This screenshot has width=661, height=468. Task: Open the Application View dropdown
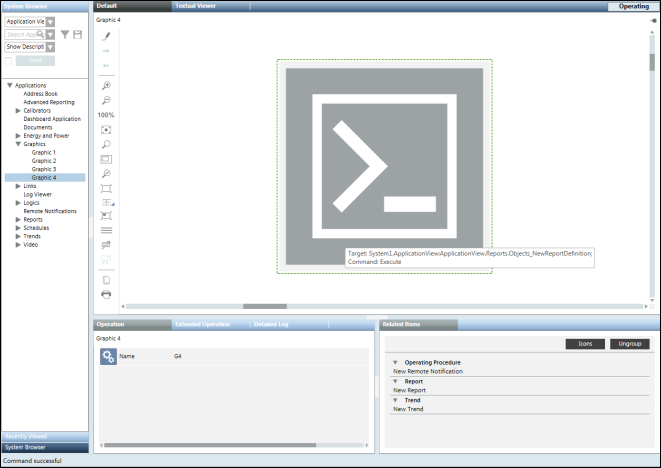point(50,21)
